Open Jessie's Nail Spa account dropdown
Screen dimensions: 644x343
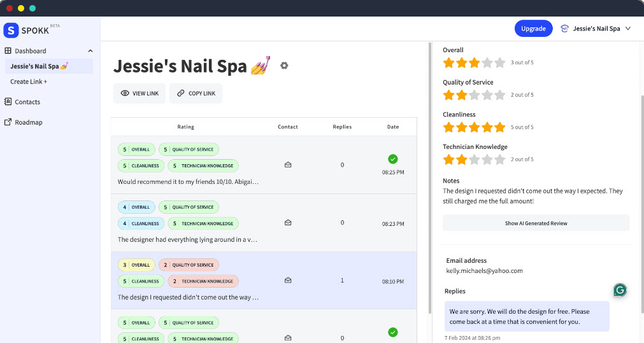pos(596,29)
